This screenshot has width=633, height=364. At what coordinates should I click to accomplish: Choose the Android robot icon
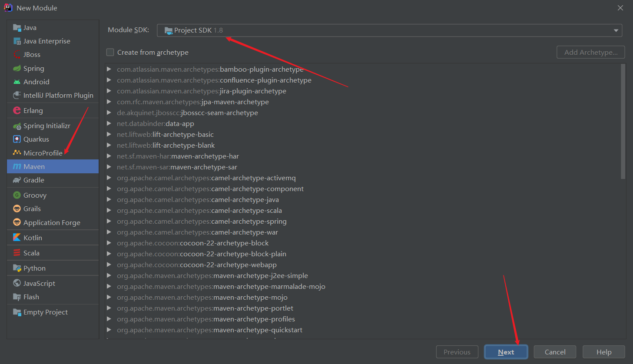[x=17, y=82]
